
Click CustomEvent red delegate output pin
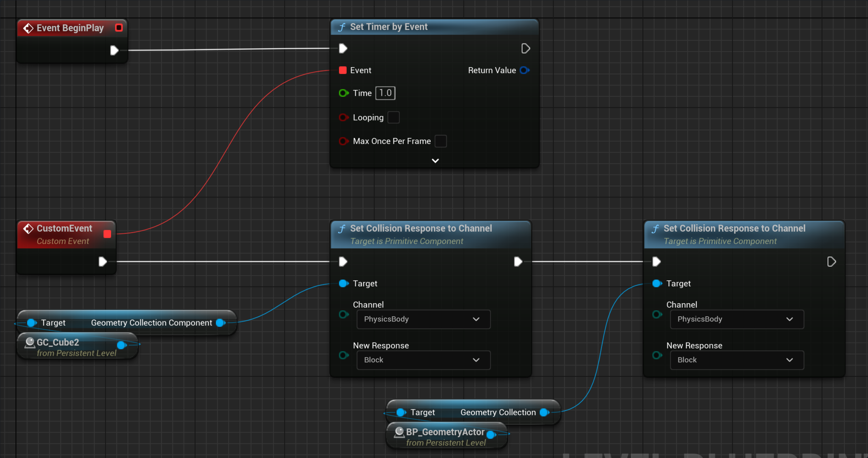point(107,234)
